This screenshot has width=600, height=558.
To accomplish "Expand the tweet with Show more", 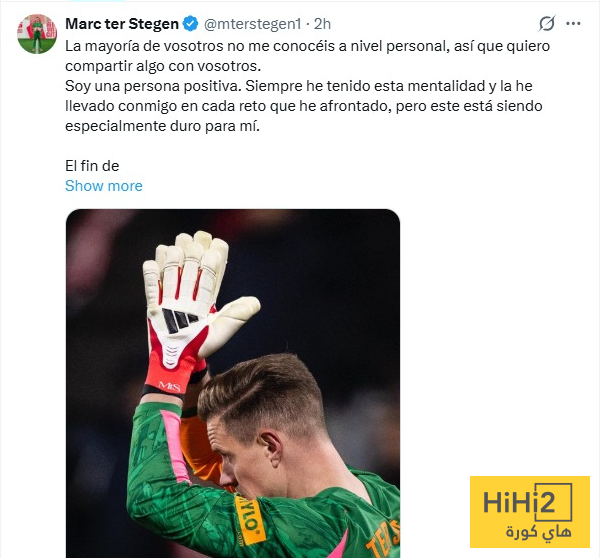I will [104, 186].
